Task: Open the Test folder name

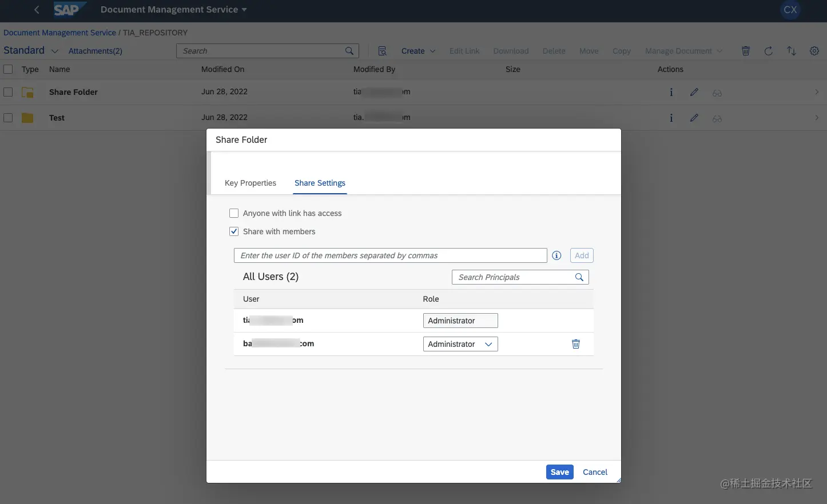Action: click(x=57, y=118)
